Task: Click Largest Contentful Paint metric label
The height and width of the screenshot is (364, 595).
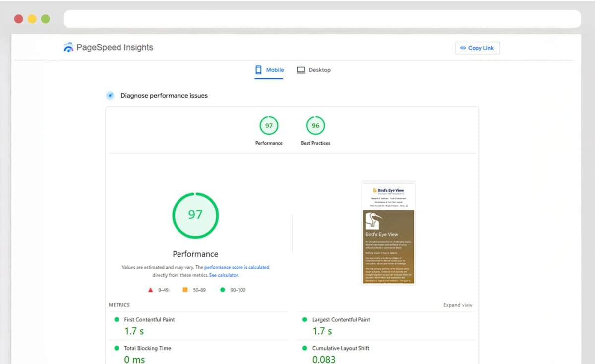Action: point(341,320)
